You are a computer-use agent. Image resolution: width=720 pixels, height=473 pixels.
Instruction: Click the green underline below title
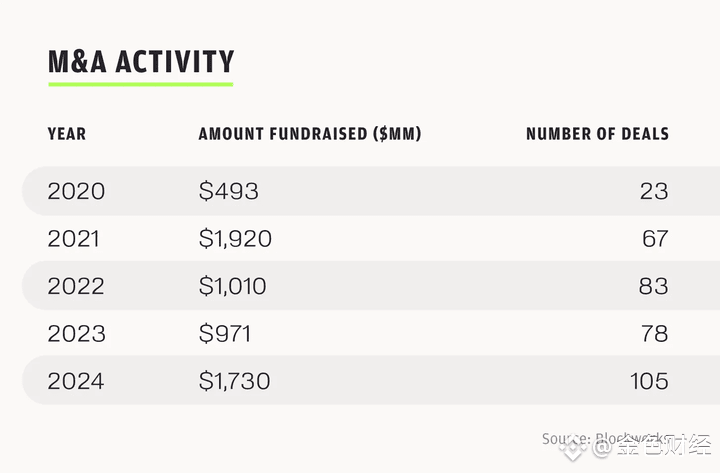(141, 84)
